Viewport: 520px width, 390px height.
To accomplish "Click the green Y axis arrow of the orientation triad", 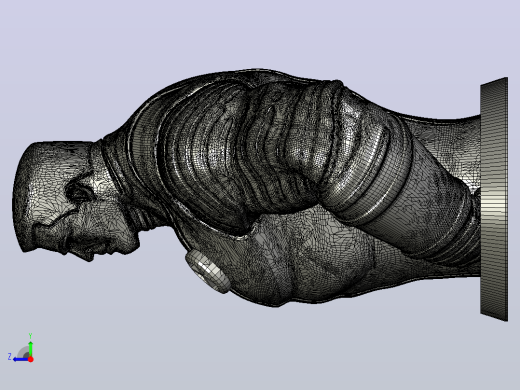I will pyautogui.click(x=30, y=348).
